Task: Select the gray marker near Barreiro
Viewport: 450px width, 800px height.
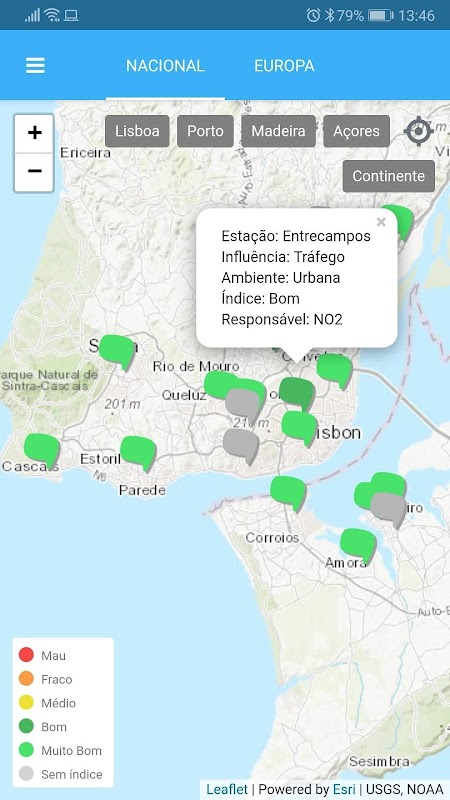Action: [x=388, y=508]
